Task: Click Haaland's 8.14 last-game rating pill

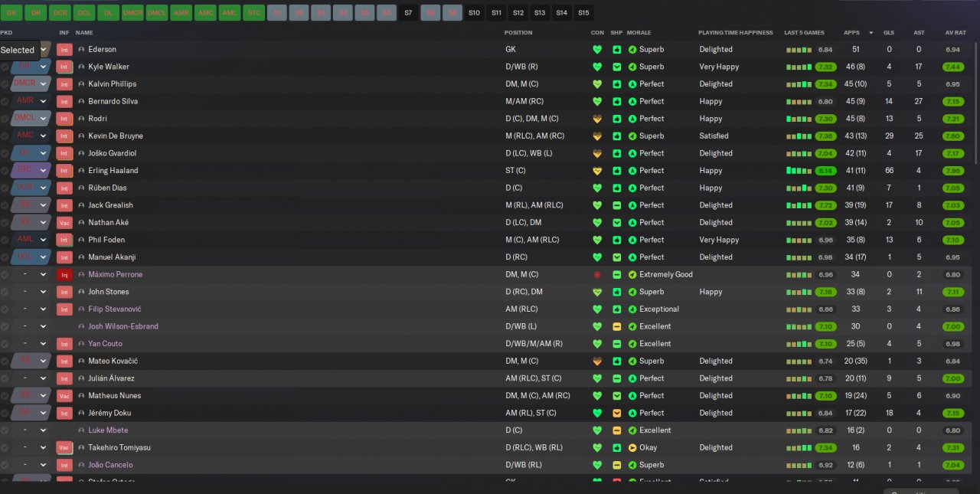Action: (x=825, y=171)
